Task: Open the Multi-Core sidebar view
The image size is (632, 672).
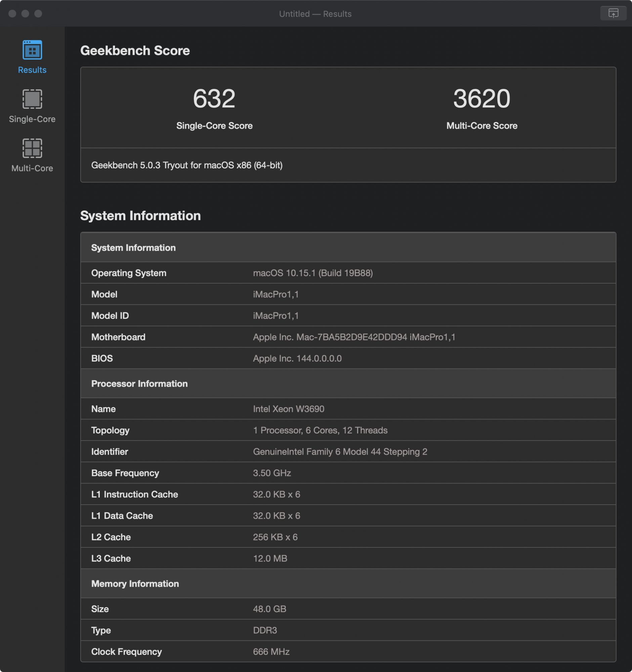Action: coord(32,156)
